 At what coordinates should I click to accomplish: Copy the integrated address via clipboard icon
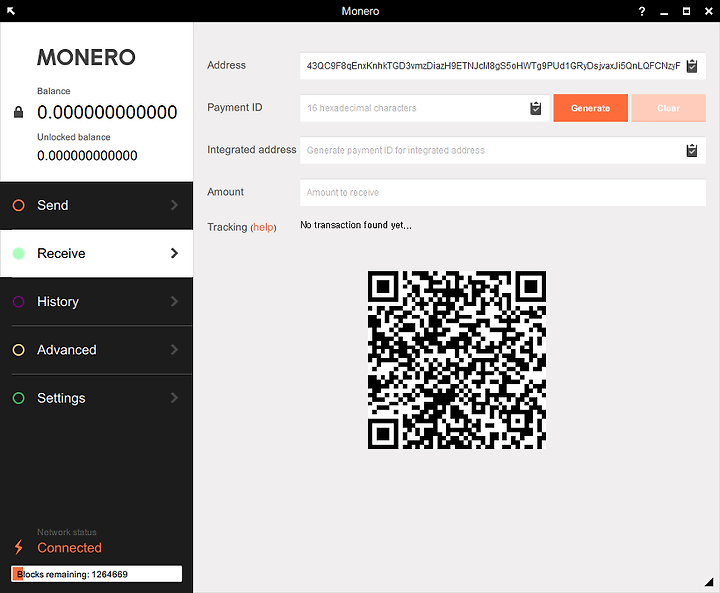point(692,151)
